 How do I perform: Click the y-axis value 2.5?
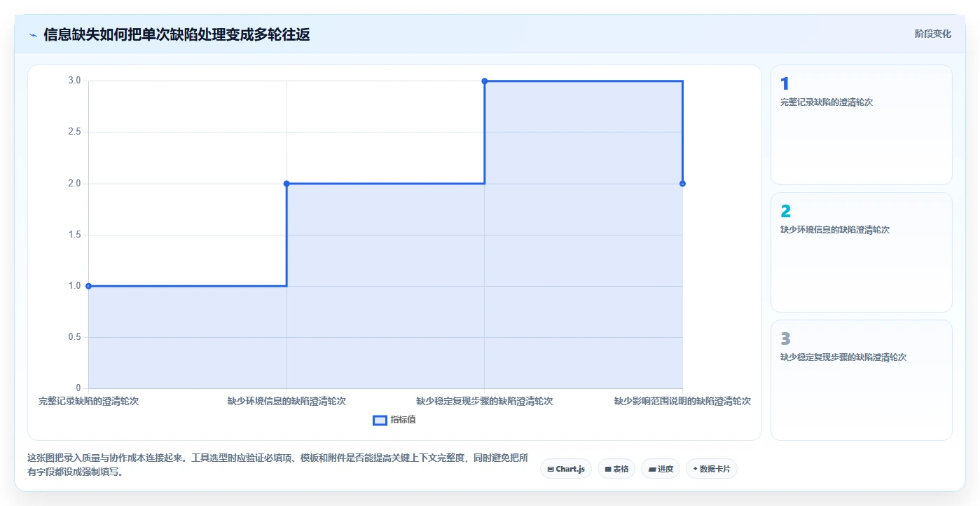74,132
